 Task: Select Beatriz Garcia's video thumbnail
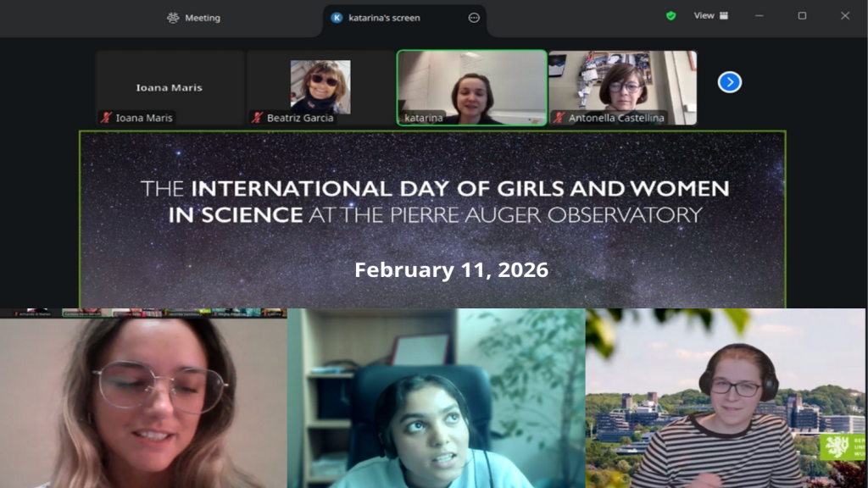[320, 86]
